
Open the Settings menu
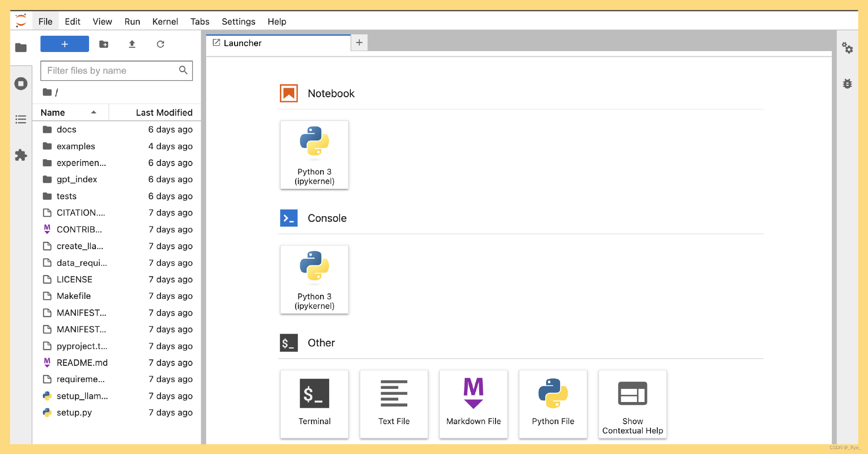(238, 22)
